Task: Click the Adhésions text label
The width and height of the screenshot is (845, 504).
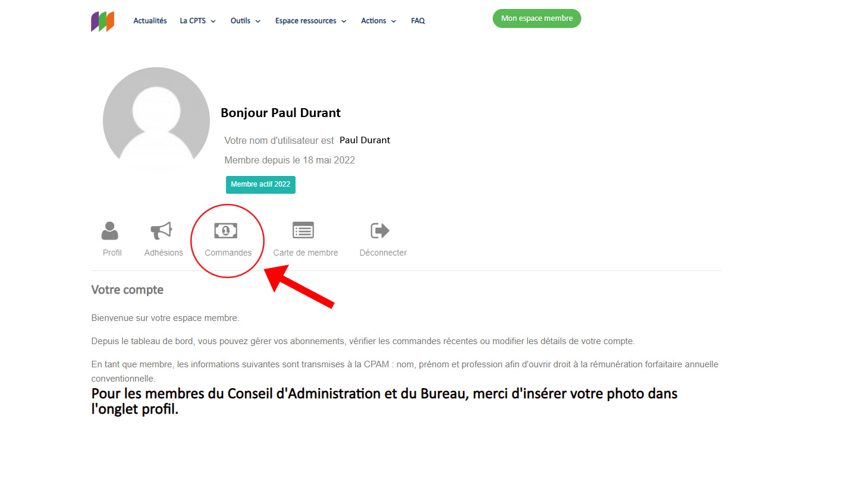Action: (x=164, y=253)
